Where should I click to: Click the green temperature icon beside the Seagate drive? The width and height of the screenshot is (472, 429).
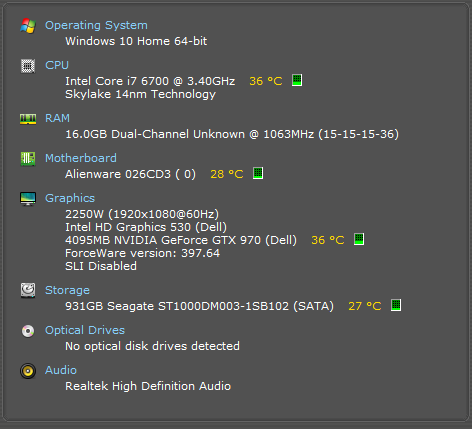pyautogui.click(x=396, y=305)
